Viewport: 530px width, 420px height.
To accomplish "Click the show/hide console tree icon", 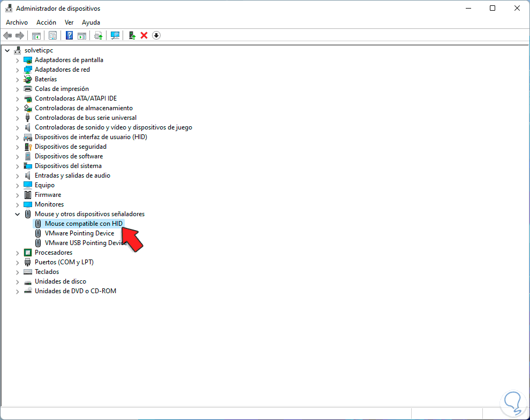I will [36, 35].
